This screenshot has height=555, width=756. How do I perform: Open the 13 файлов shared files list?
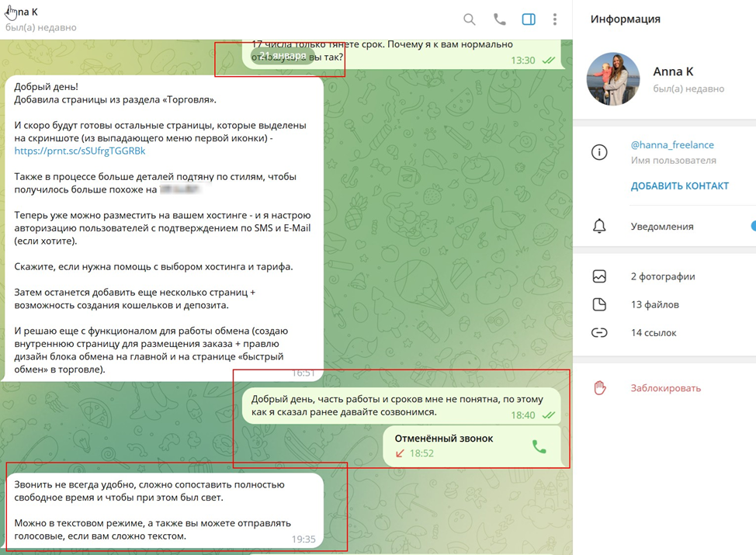[x=654, y=304]
